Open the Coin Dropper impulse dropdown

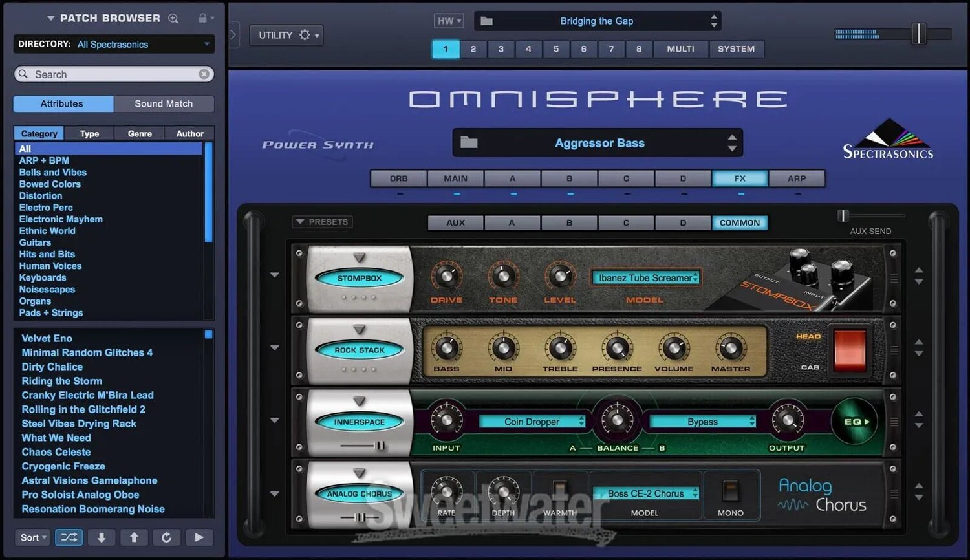coord(532,422)
